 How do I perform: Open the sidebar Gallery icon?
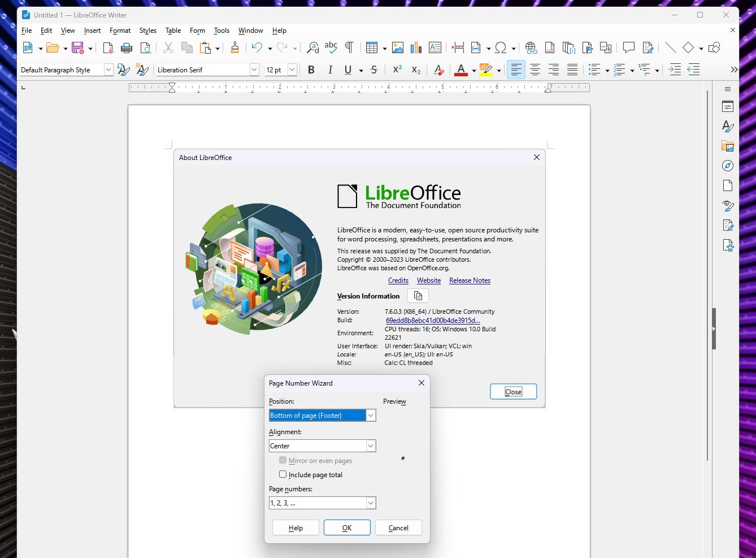point(728,146)
